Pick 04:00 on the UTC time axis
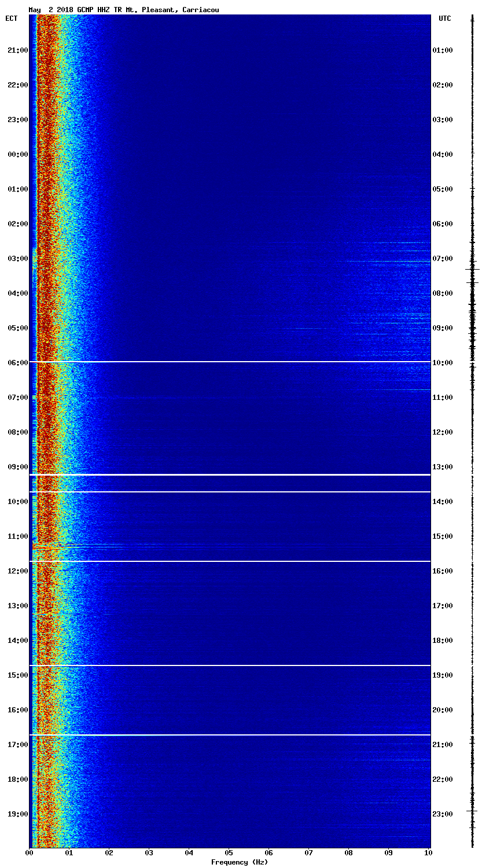Viewport: 493px width, 868px height. 443,155
